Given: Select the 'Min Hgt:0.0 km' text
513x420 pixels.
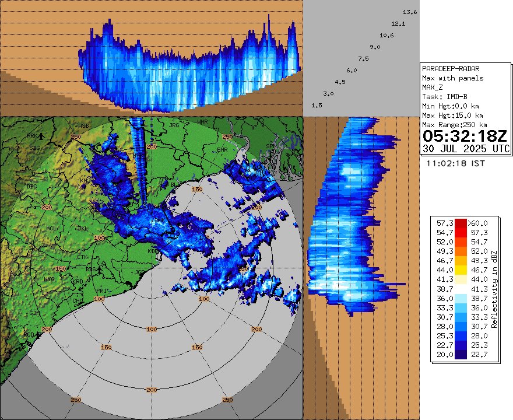Looking at the screenshot, I should point(451,106).
